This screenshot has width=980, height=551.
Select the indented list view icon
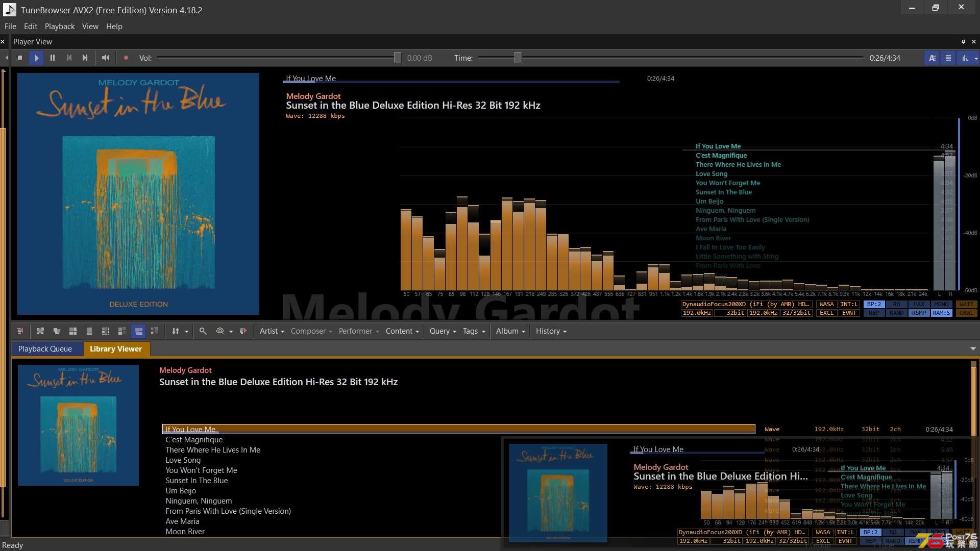point(155,331)
